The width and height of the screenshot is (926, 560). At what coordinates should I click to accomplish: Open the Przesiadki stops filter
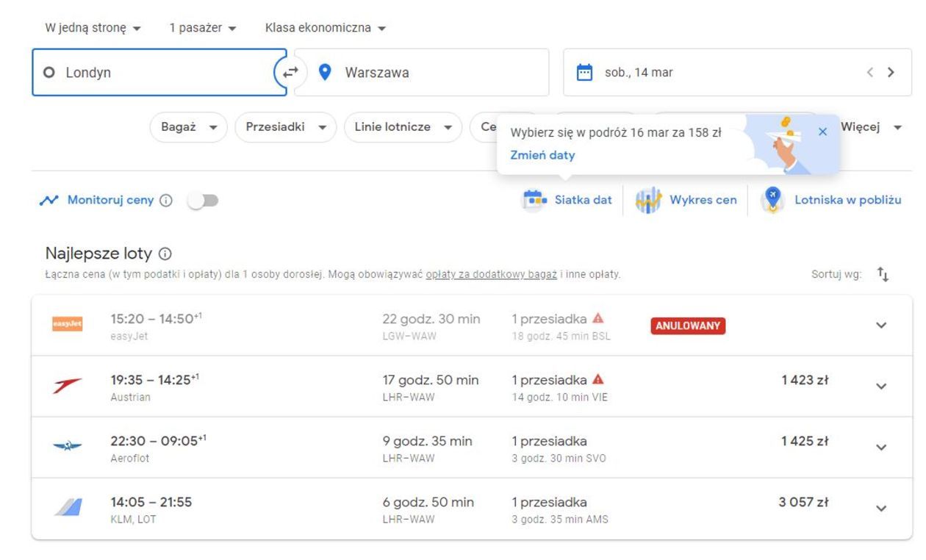click(285, 127)
